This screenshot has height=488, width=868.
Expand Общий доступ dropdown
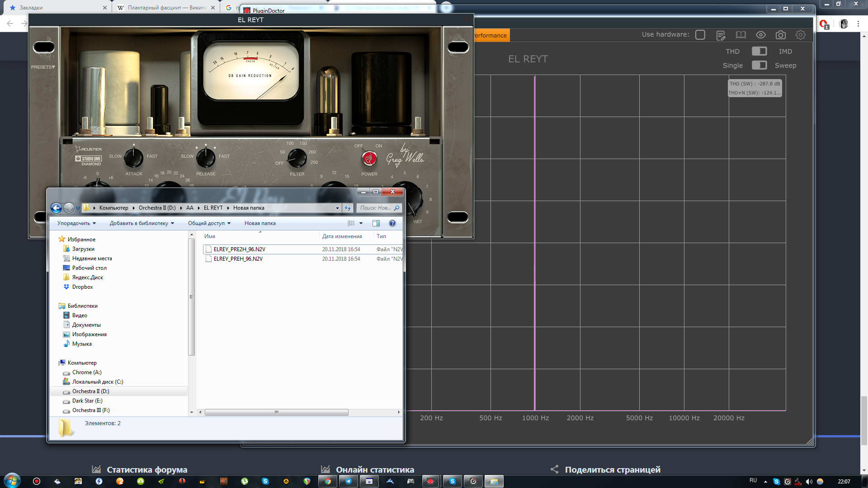(x=209, y=223)
